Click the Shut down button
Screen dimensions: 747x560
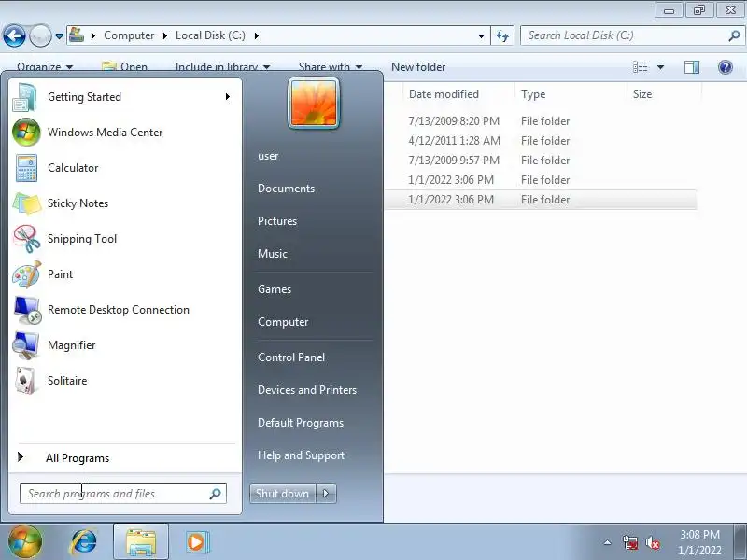coord(283,494)
